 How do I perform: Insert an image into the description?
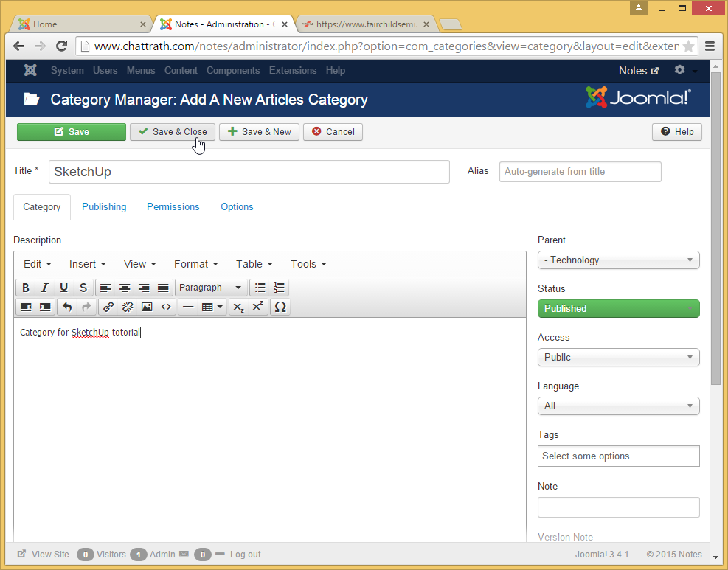click(147, 307)
